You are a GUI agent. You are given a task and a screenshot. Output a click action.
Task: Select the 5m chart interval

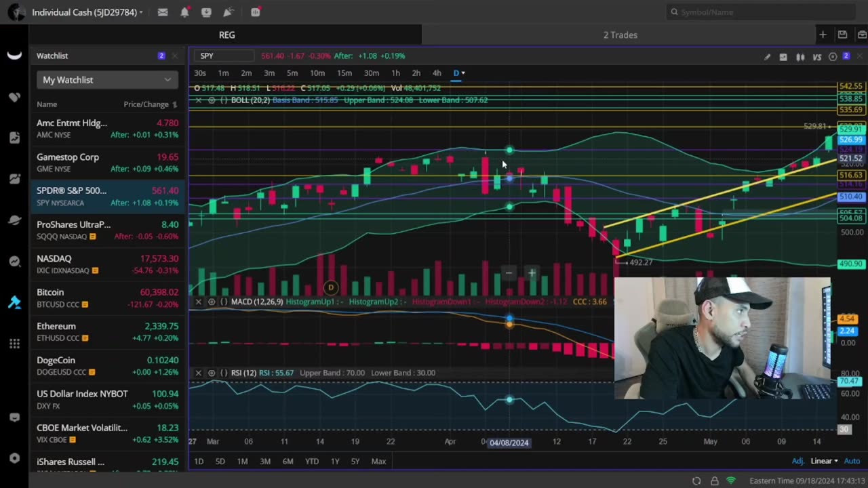coord(292,73)
